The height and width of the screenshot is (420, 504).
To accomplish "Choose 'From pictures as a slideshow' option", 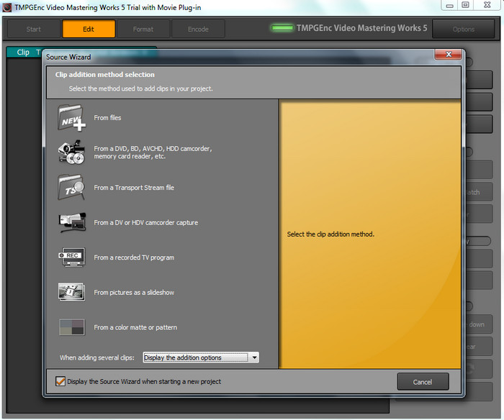I will pos(134,293).
